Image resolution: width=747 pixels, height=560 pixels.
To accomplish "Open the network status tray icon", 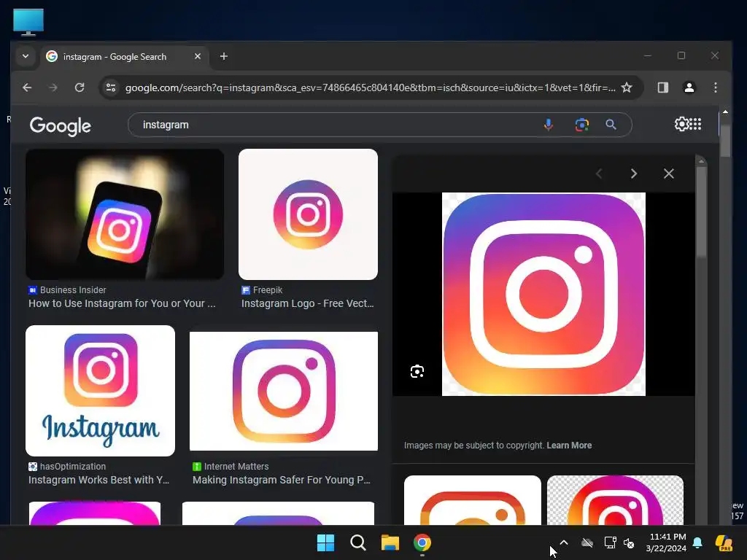I will 610,542.
